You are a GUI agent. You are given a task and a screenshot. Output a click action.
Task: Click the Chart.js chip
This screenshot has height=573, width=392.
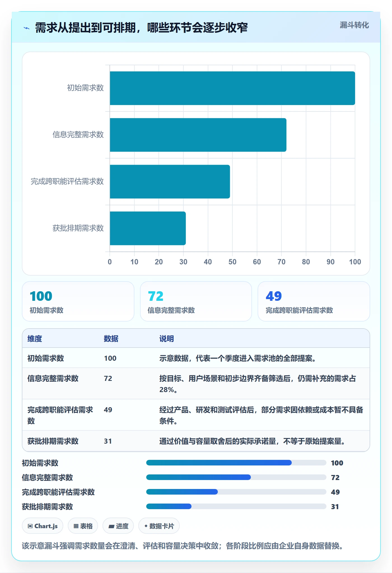pyautogui.click(x=43, y=526)
